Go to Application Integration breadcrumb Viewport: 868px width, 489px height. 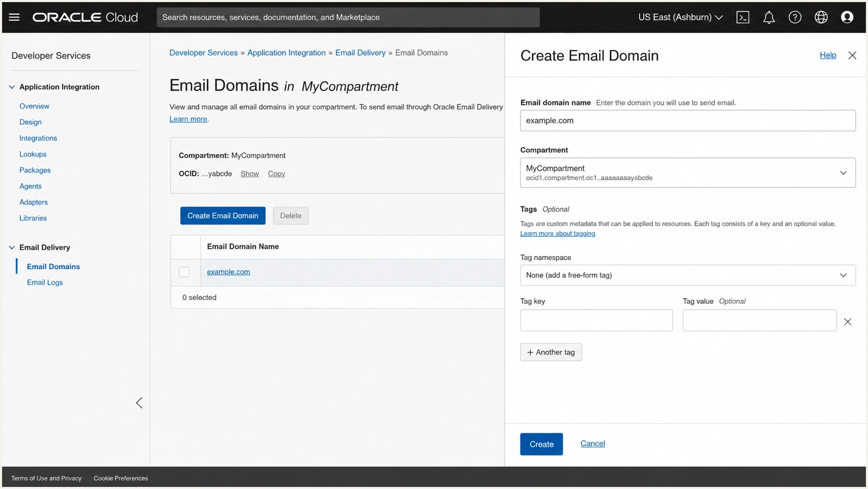pyautogui.click(x=287, y=52)
